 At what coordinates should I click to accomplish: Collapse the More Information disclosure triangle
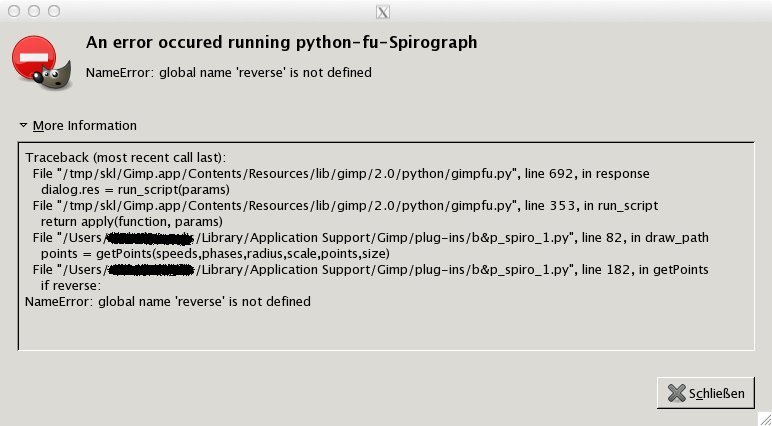(x=23, y=126)
